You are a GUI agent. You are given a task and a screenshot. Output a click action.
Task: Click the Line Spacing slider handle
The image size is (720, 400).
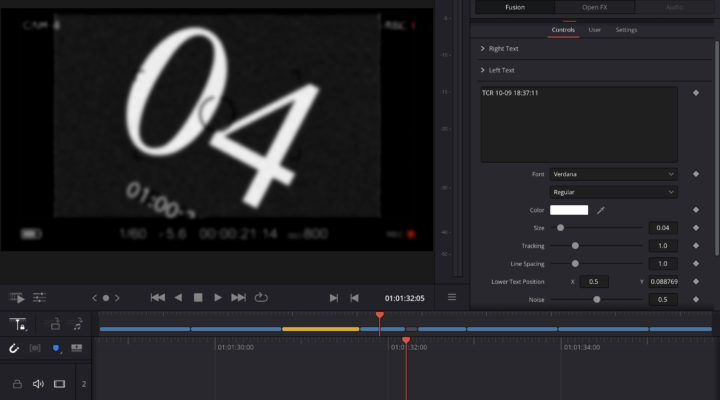tap(575, 264)
